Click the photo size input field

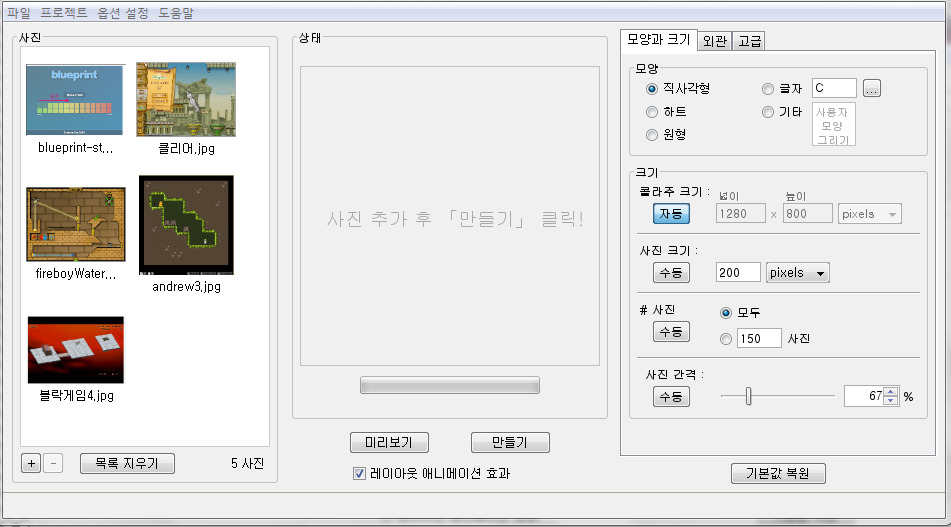coord(738,272)
